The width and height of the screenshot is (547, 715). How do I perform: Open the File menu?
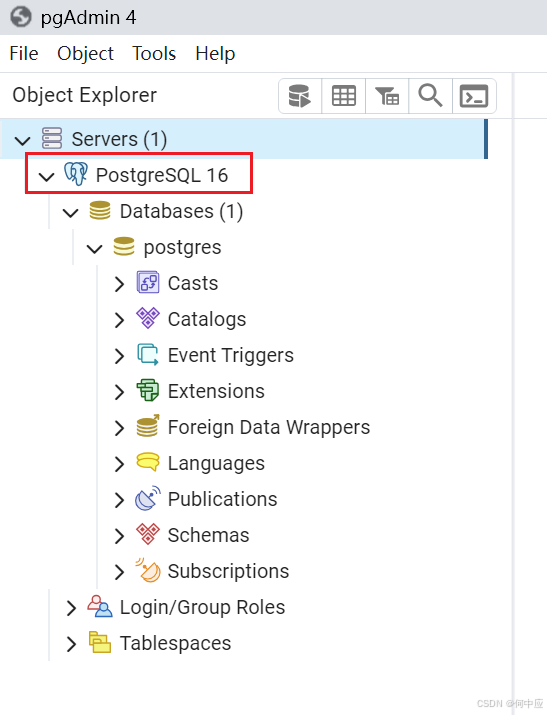point(24,53)
